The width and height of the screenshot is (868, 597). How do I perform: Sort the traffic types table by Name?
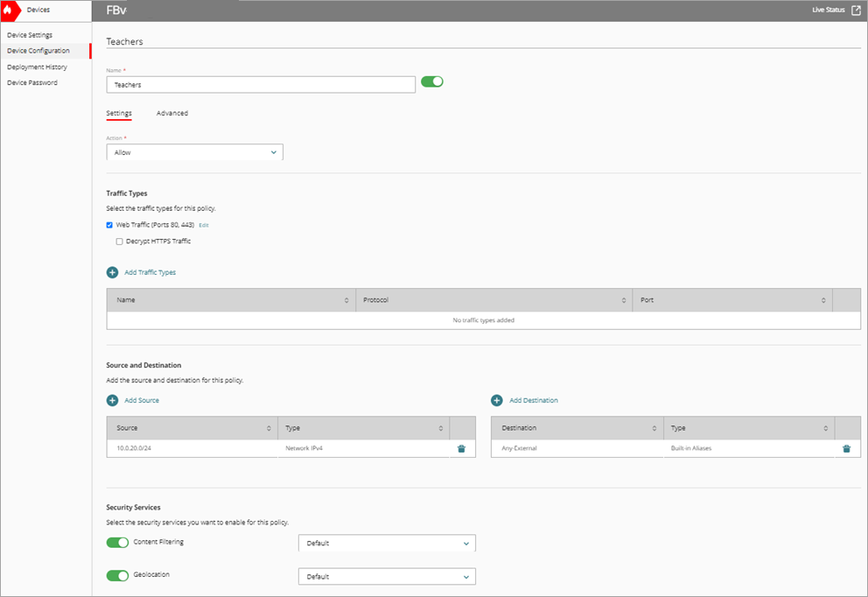pos(346,299)
